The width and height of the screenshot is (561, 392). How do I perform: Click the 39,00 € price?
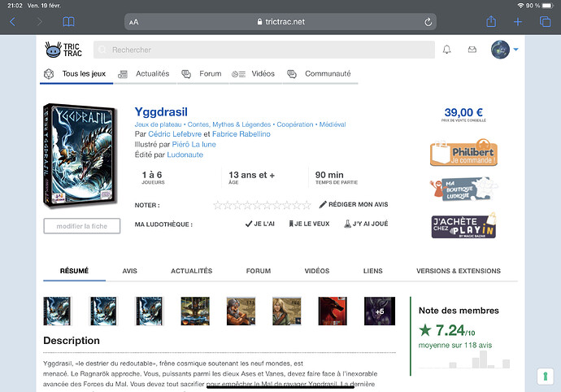pos(463,112)
